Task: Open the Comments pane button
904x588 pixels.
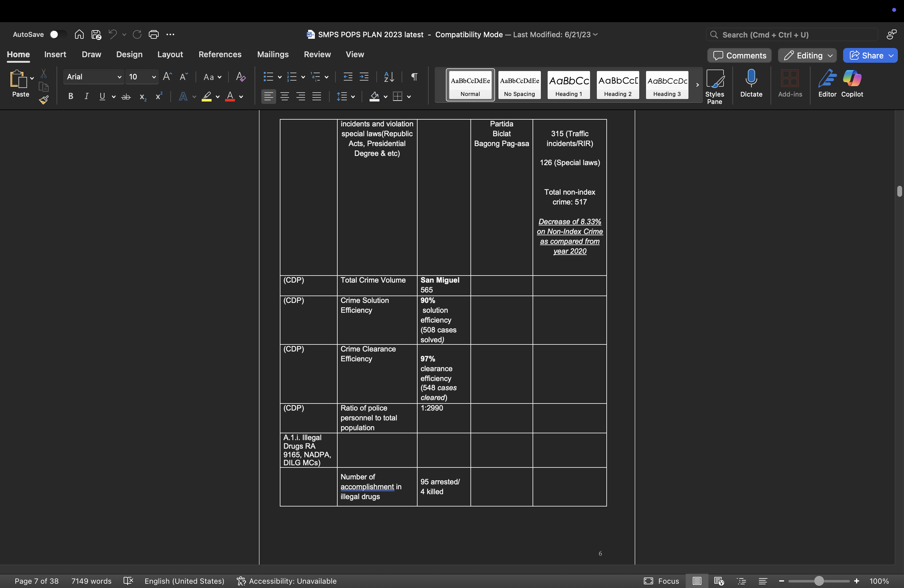Action: (739, 55)
